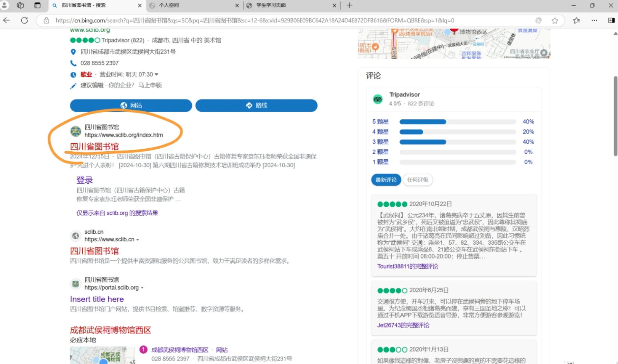Open the Insert title here result
This screenshot has width=618, height=364.
(97, 299)
